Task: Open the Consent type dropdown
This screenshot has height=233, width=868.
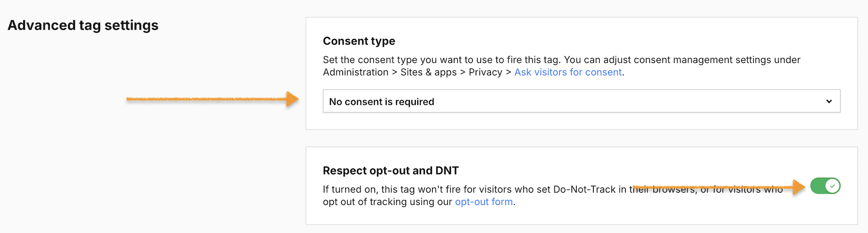Action: (581, 101)
